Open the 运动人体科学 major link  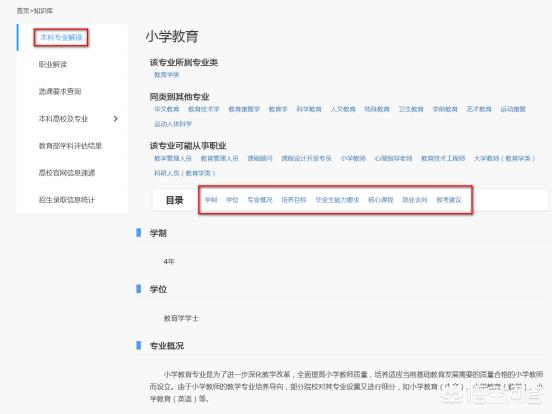tap(173, 124)
